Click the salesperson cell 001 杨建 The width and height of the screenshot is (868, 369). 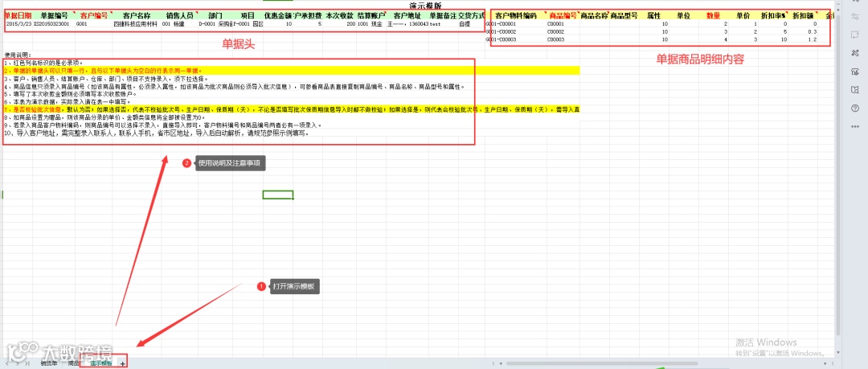[x=178, y=25]
